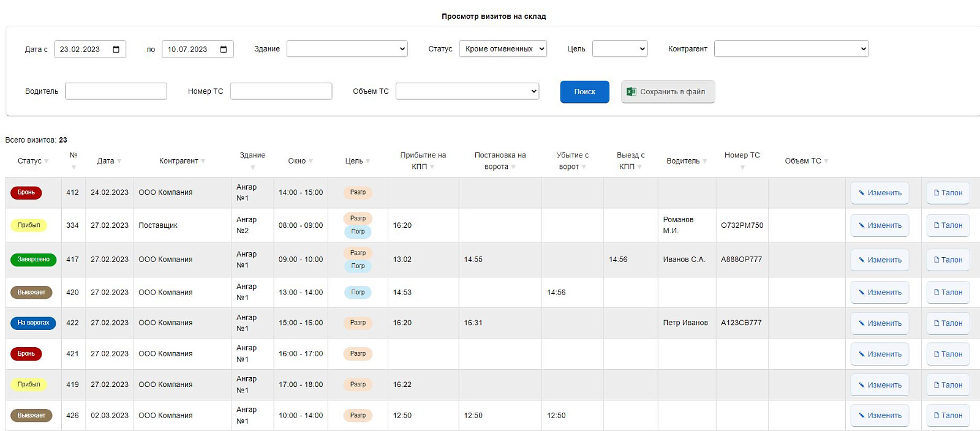980x431 pixels.
Task: Open calendar picker in 'по' date field
Action: (x=224, y=50)
